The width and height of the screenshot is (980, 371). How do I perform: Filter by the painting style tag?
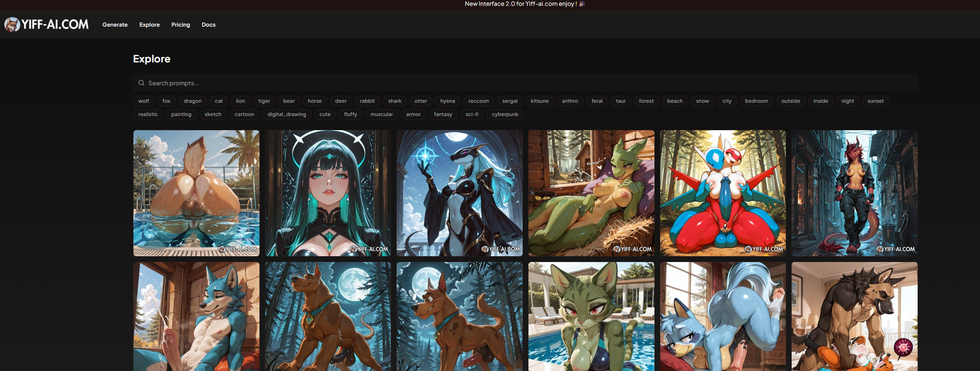pyautogui.click(x=181, y=114)
